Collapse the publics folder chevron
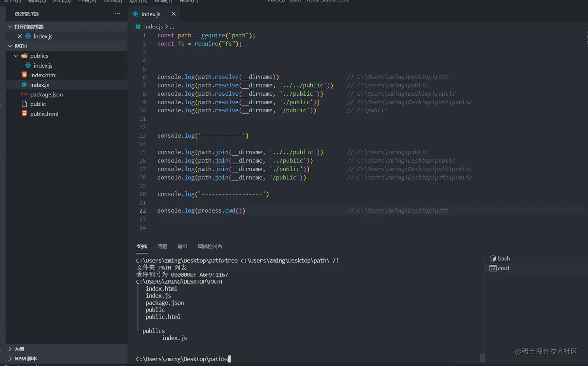Screen dimensions: 588x366 tap(16, 56)
